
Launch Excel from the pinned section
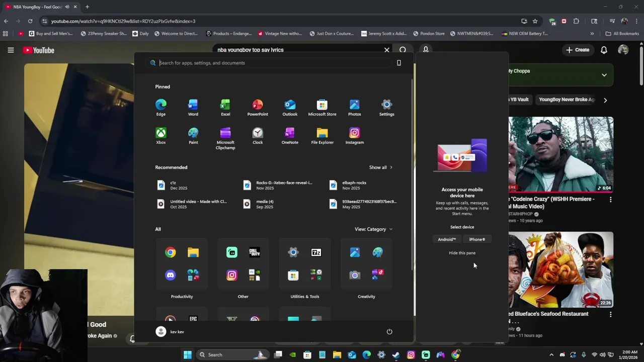(x=225, y=107)
